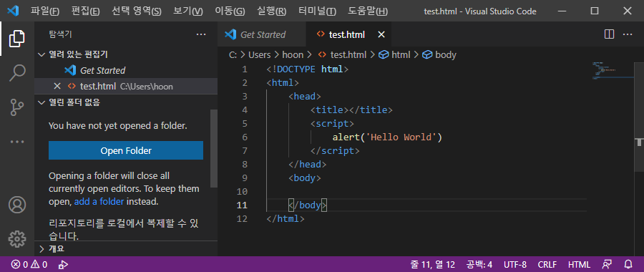Place cursor on alert('Hello World') line
This screenshot has height=272, width=644.
point(387,137)
